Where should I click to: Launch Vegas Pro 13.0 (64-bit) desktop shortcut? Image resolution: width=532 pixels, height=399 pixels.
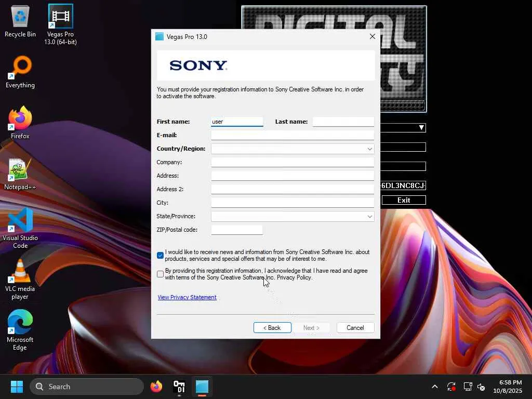coord(60,24)
